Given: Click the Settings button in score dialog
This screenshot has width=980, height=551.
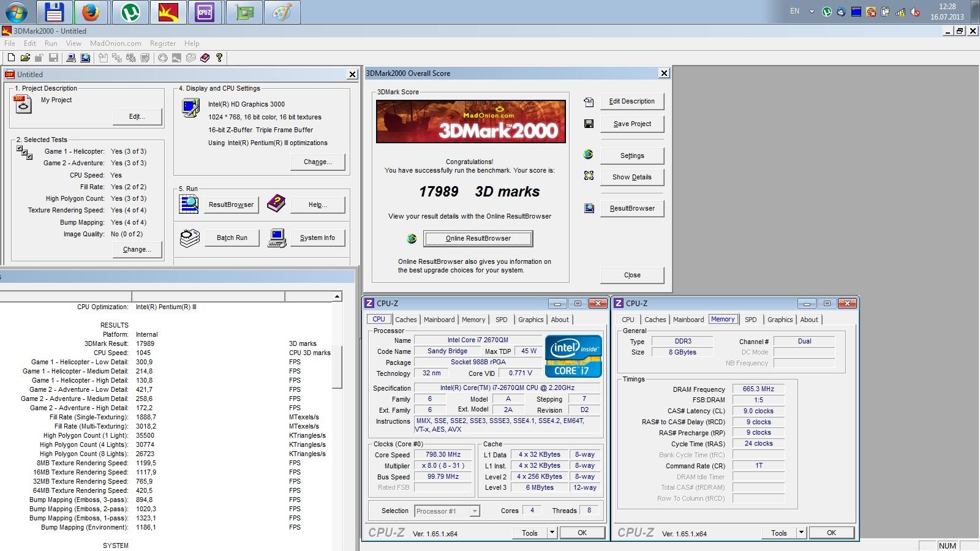Looking at the screenshot, I should 632,156.
